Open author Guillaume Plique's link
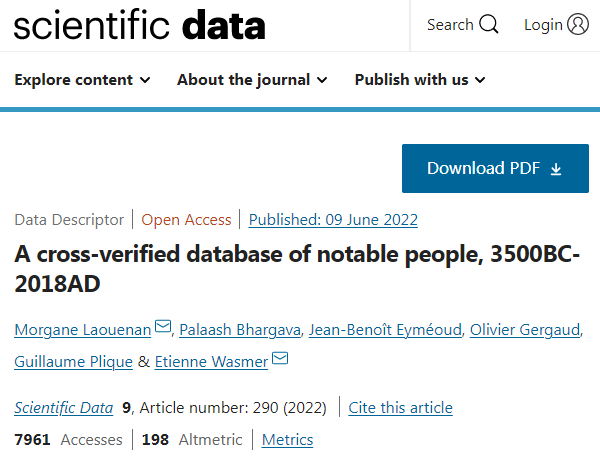Viewport: 600px width, 456px height. (74, 361)
